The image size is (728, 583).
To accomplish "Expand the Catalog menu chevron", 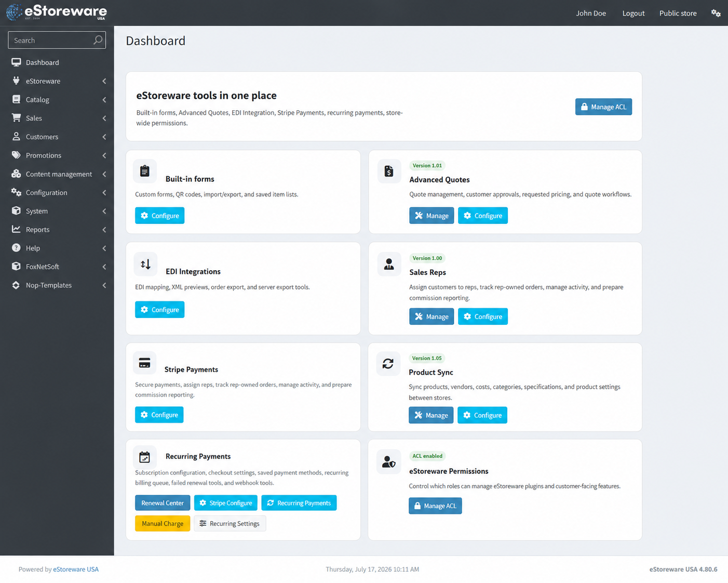I will 104,100.
